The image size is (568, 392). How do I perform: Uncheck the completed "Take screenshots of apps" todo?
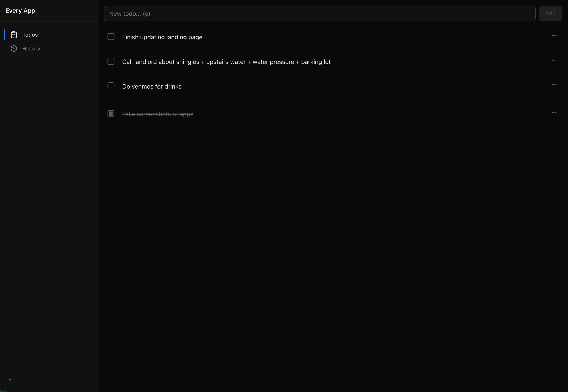pyautogui.click(x=111, y=113)
